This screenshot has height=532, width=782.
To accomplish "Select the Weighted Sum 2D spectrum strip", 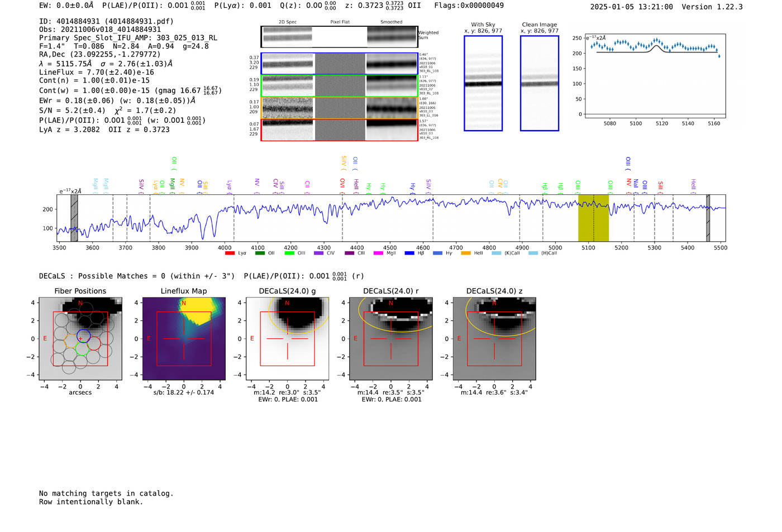I will [x=339, y=37].
